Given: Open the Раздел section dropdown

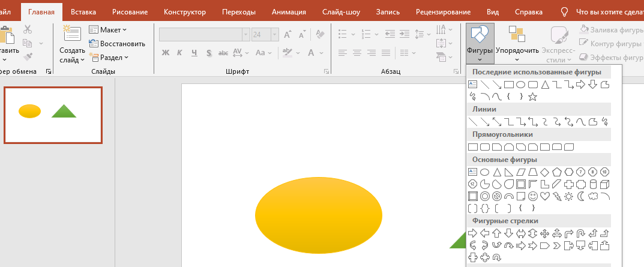Looking at the screenshot, I should pyautogui.click(x=109, y=58).
